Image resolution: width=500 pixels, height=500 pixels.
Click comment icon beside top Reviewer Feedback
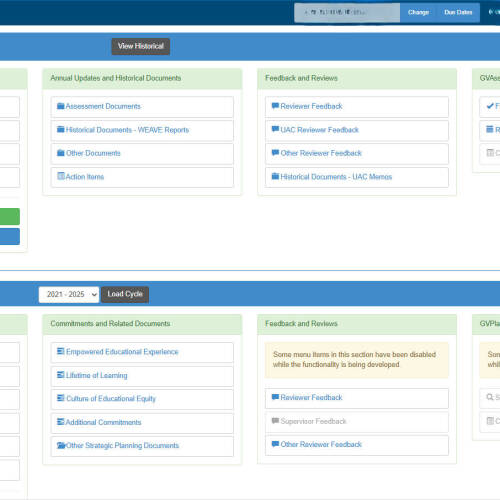pos(275,106)
